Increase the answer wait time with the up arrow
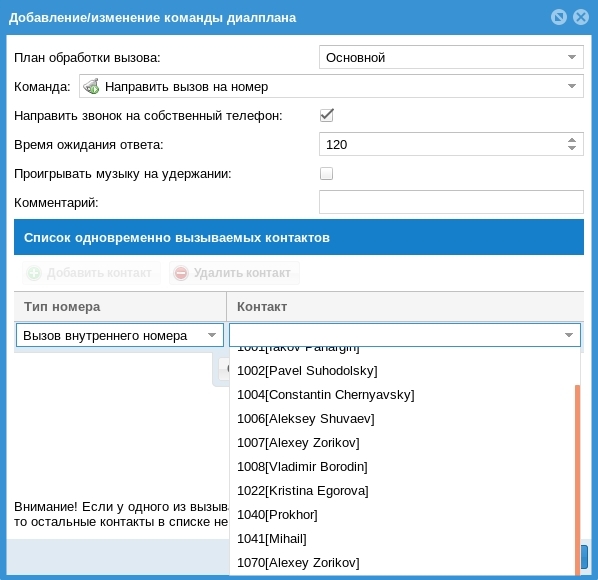The width and height of the screenshot is (598, 580). pyautogui.click(x=571, y=140)
